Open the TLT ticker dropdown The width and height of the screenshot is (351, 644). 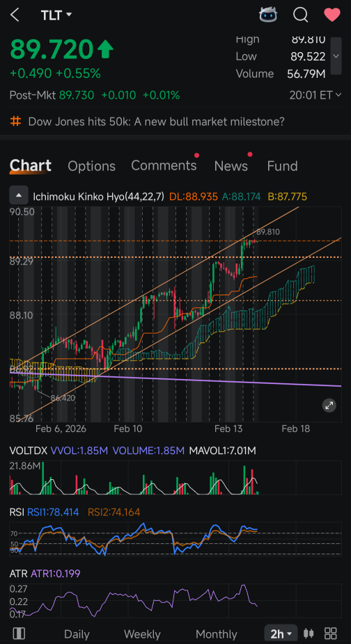click(x=56, y=15)
